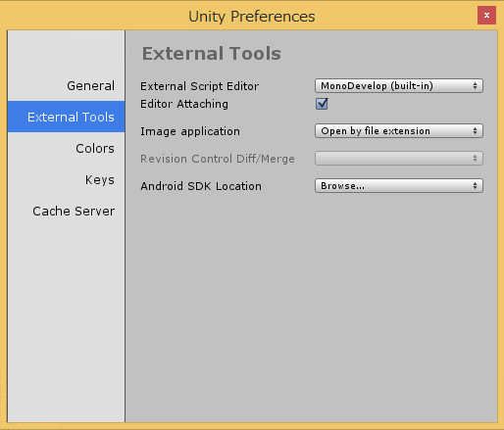The width and height of the screenshot is (504, 430).
Task: Open External Script Editor dropdown
Action: (399, 86)
